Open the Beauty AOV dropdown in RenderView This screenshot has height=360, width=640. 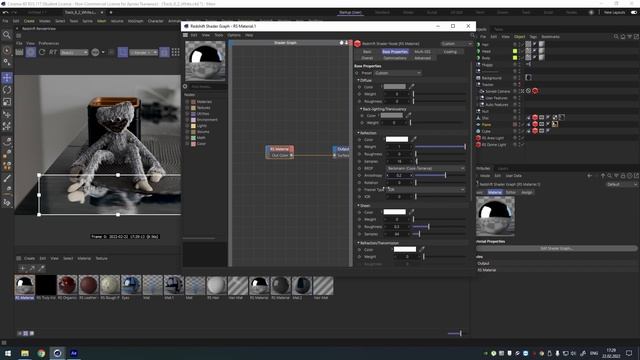[74, 52]
